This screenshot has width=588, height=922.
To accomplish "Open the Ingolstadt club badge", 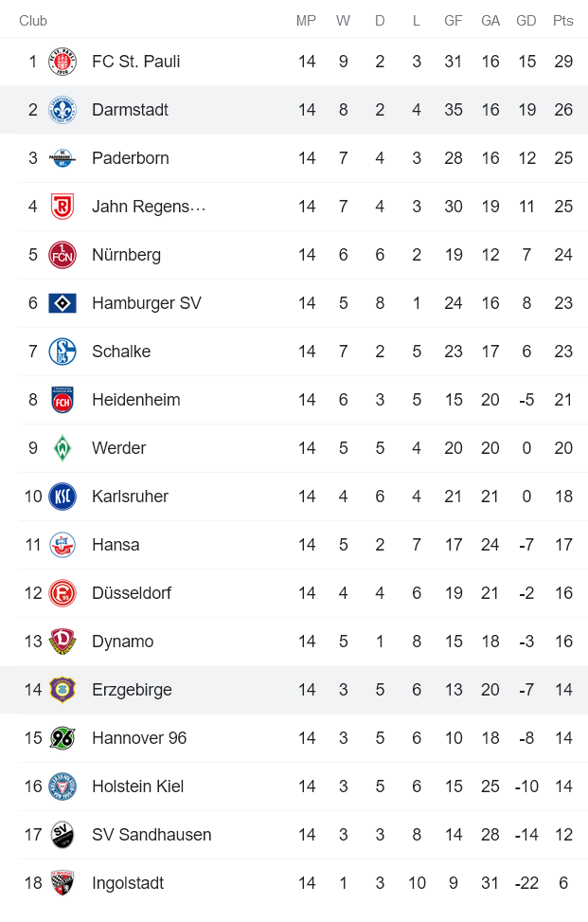I will coord(62,883).
